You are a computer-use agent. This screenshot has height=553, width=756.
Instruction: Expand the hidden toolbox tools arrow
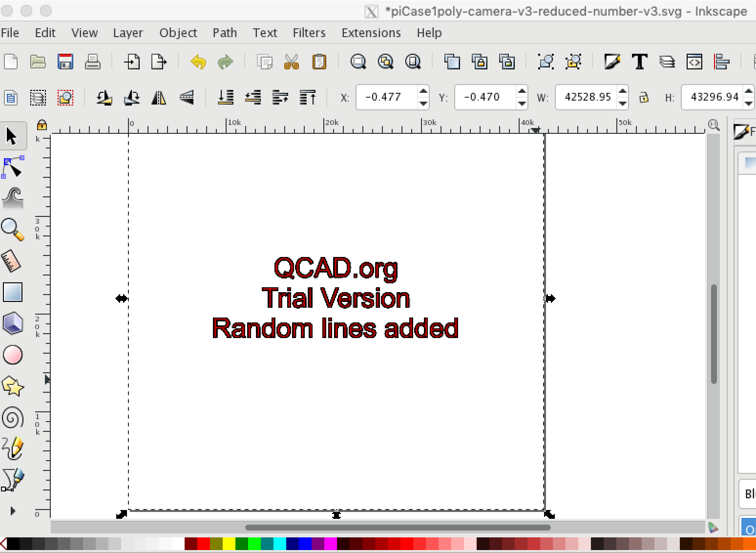click(13, 511)
